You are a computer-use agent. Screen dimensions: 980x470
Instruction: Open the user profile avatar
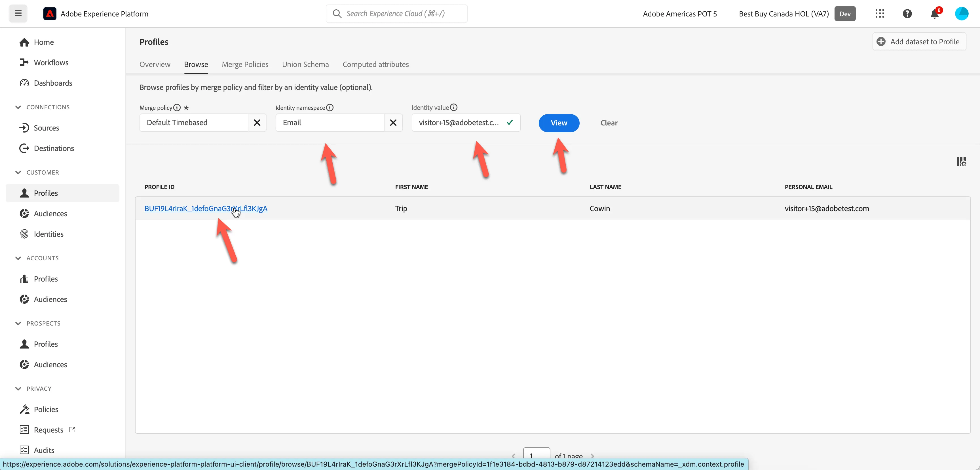[961, 14]
